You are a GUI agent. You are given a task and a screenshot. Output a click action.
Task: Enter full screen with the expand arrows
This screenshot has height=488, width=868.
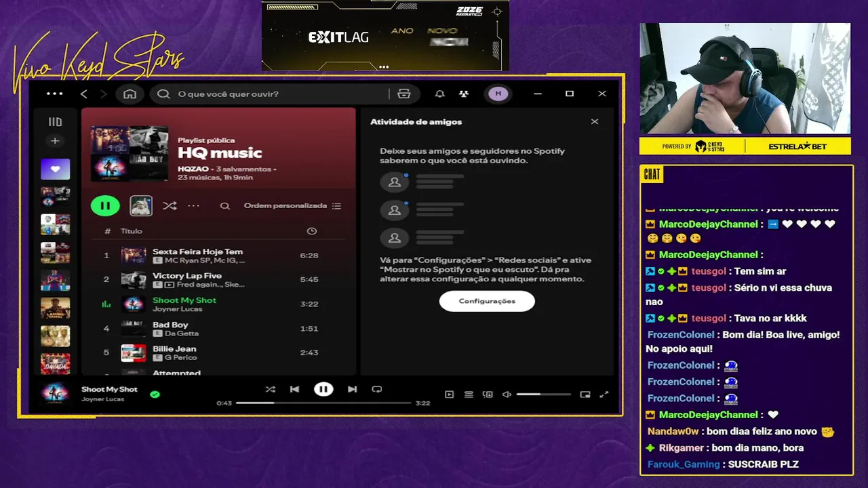coord(604,394)
